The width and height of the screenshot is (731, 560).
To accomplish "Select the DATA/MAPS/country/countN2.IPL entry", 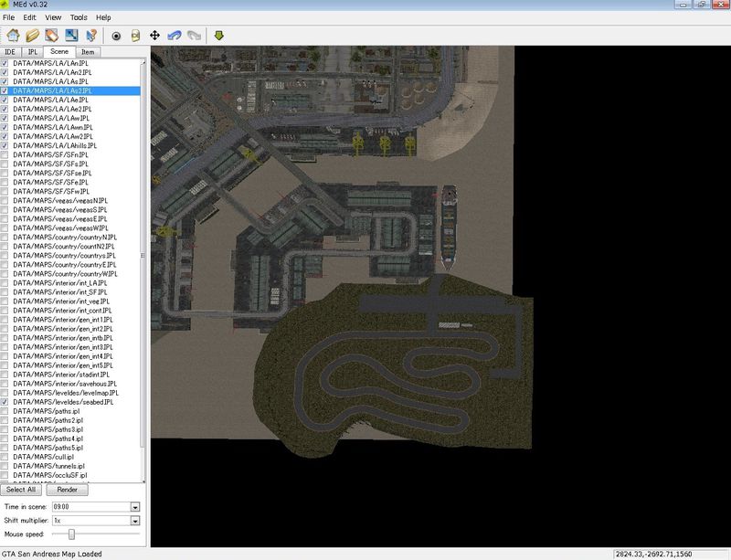I will 63,246.
